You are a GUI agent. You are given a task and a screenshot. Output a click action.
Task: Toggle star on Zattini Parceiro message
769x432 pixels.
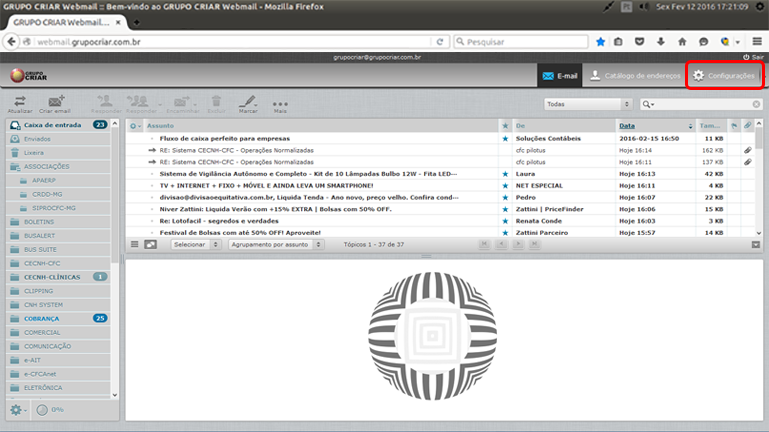505,233
